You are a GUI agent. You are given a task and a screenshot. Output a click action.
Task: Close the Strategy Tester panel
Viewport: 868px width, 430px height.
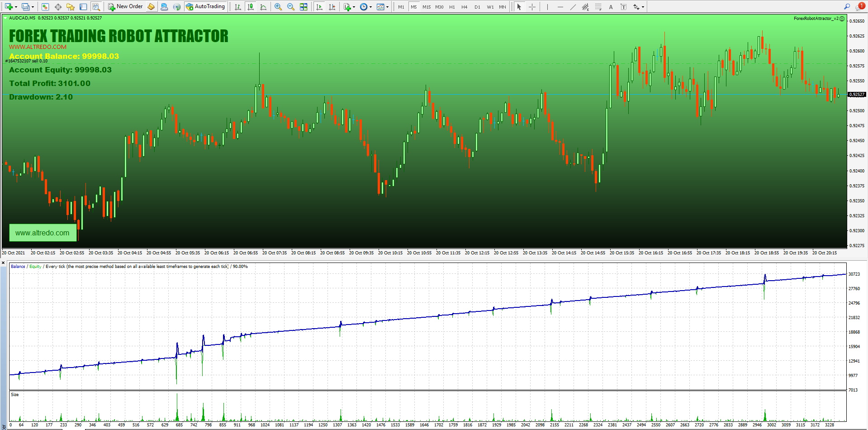[3, 263]
